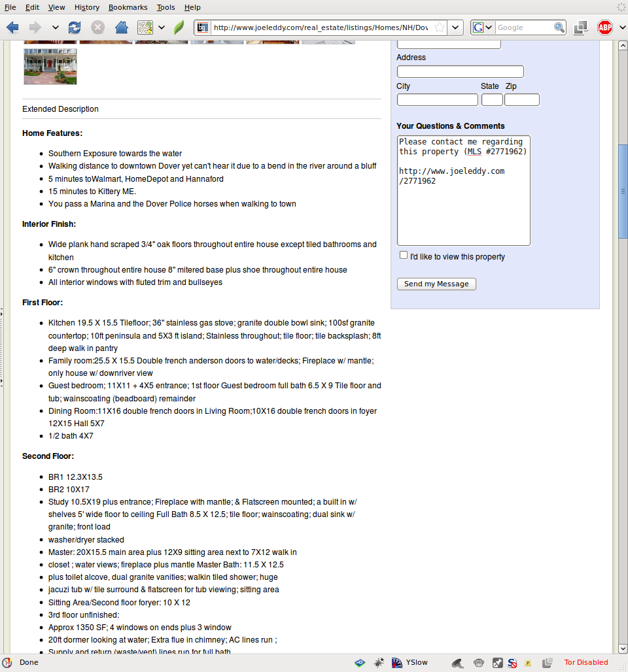This screenshot has height=672, width=628.
Task: Click into the City input field
Action: point(437,100)
